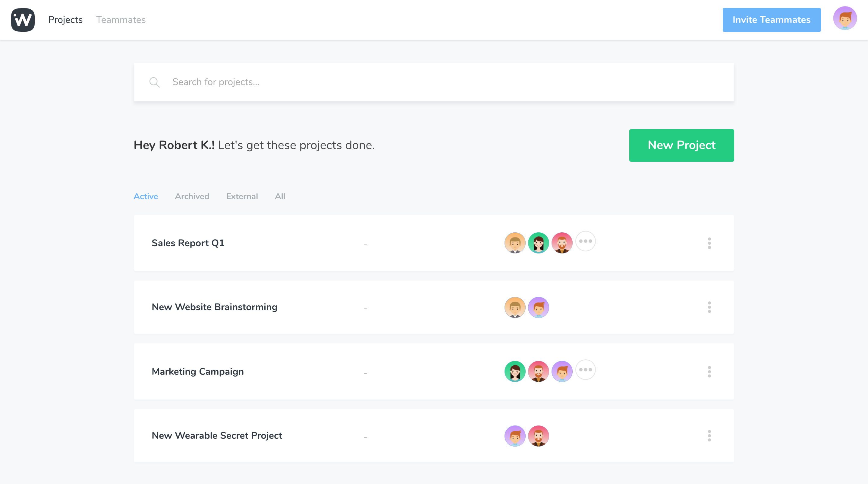The height and width of the screenshot is (484, 868).
Task: Select the All projects tab
Action: pyautogui.click(x=280, y=196)
